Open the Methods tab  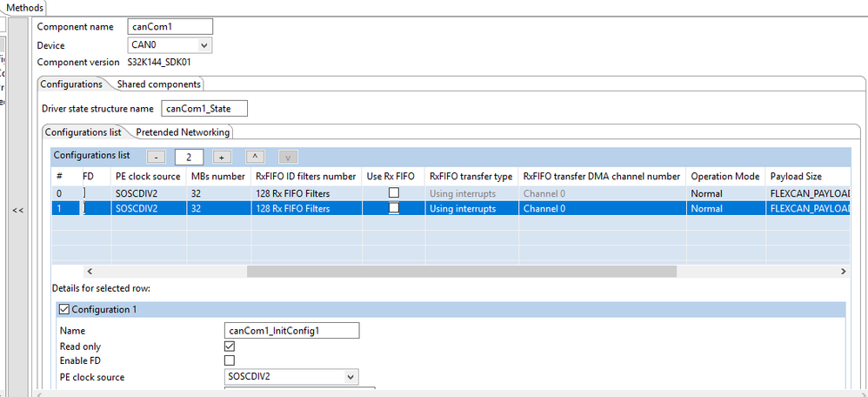tap(23, 8)
